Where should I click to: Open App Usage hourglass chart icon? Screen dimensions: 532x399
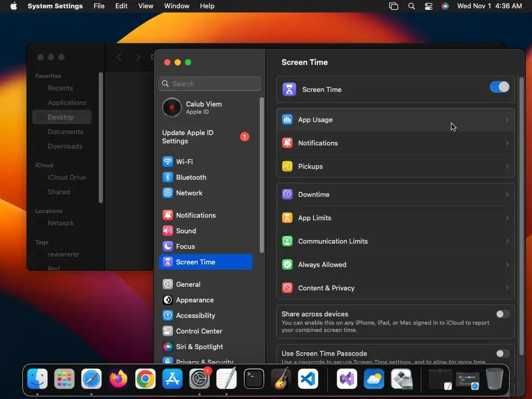point(287,120)
